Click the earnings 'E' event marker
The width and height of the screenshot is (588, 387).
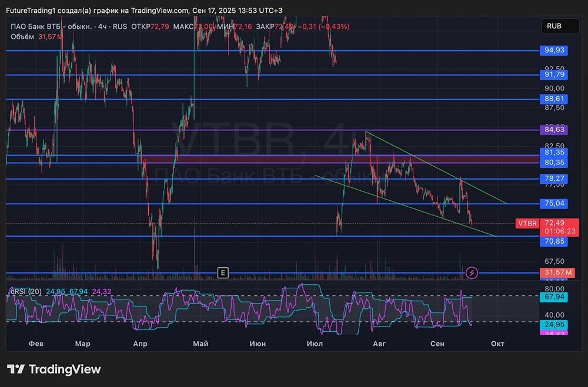tap(223, 272)
